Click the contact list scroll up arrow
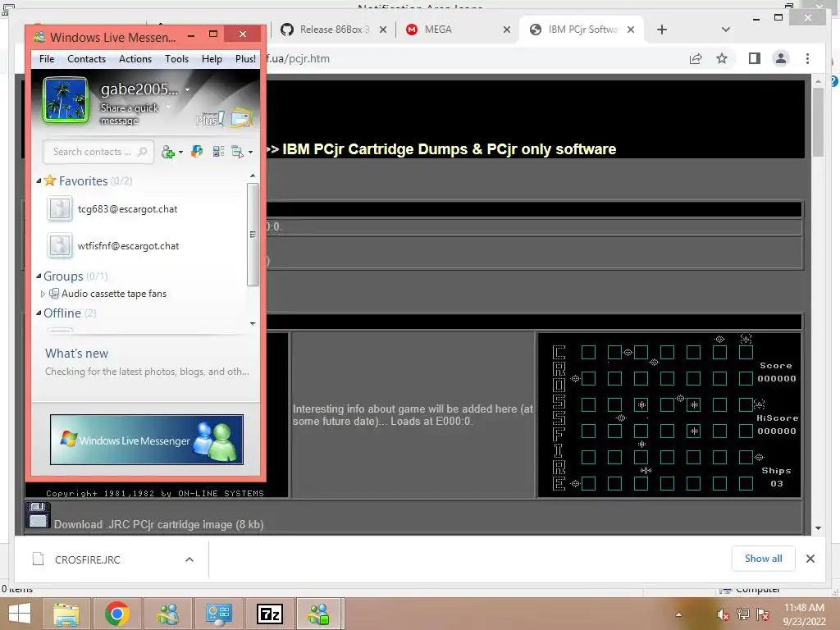This screenshot has width=840, height=630. [x=253, y=176]
